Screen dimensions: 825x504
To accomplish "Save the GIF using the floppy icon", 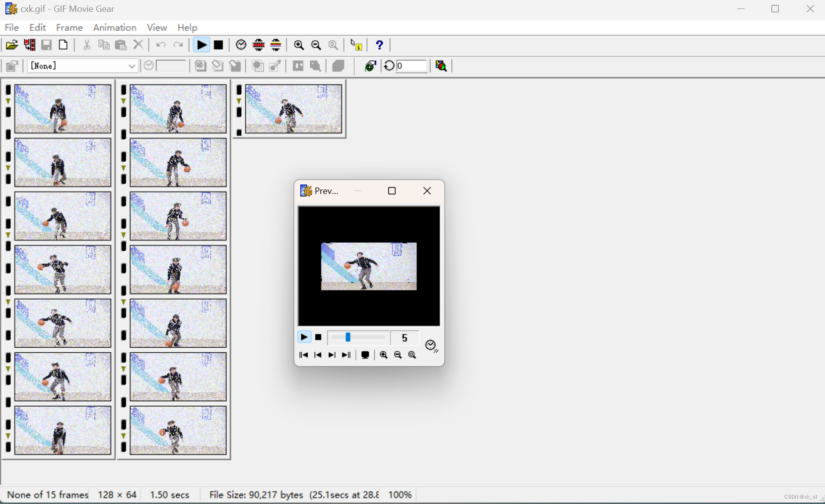I will click(47, 45).
